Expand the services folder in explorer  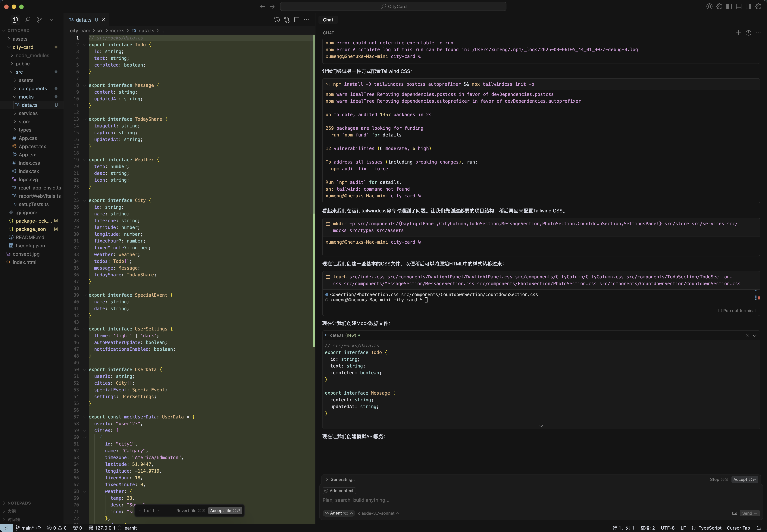click(x=28, y=113)
